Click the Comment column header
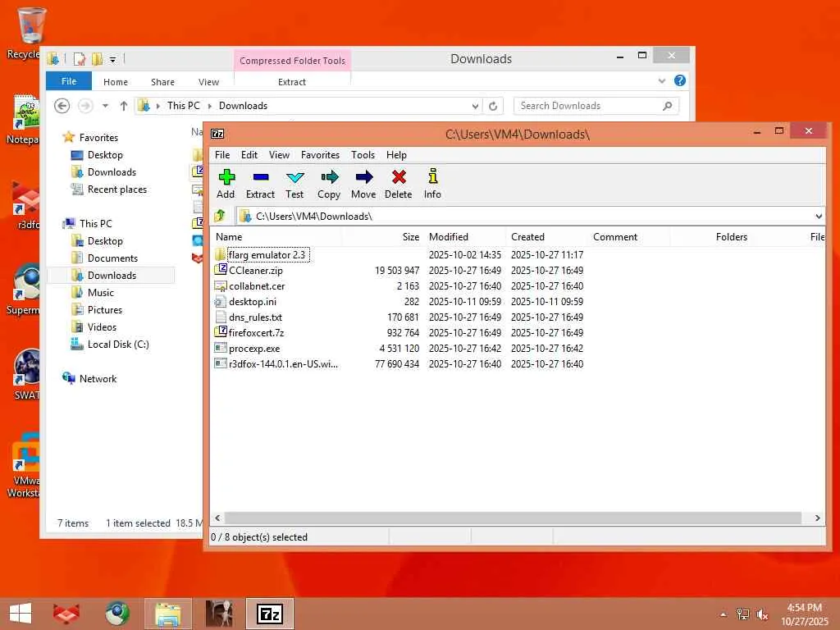The width and height of the screenshot is (840, 630). click(x=629, y=237)
